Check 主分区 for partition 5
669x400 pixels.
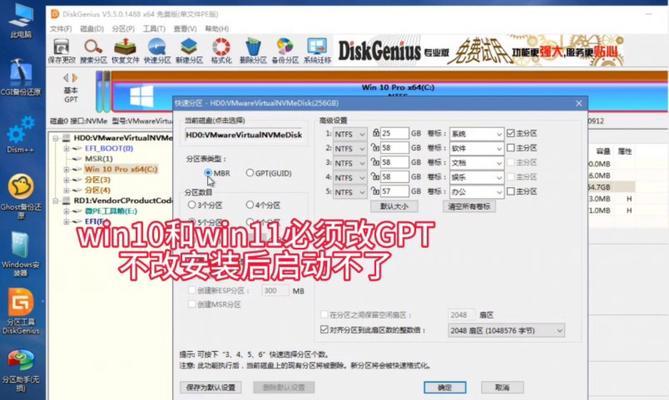point(511,191)
